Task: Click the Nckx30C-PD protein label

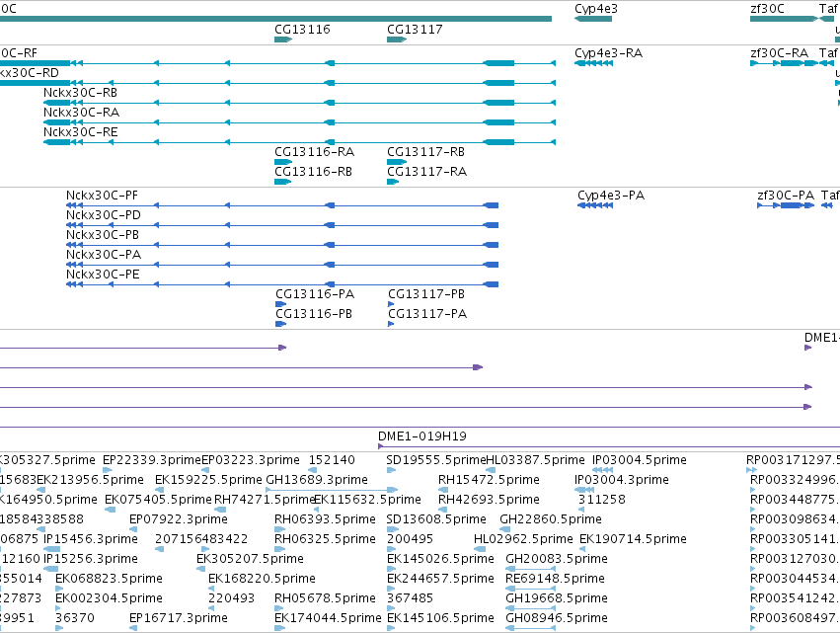Action: tap(104, 215)
